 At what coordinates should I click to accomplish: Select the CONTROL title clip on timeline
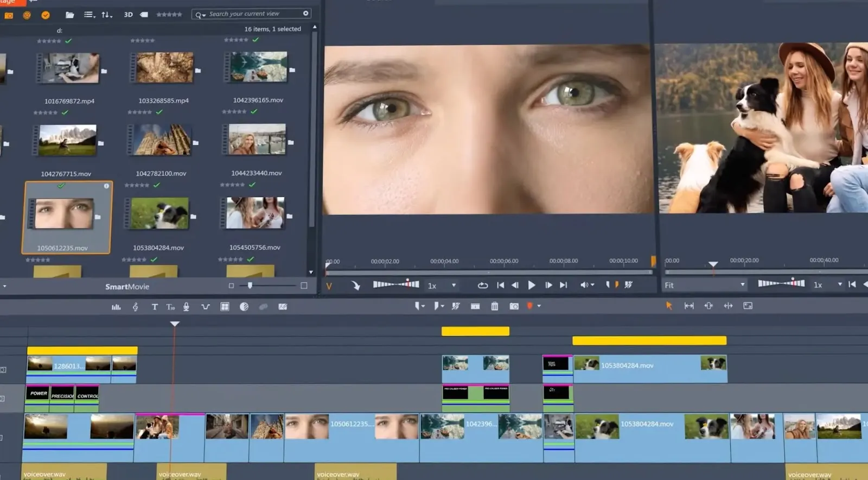[87, 397]
